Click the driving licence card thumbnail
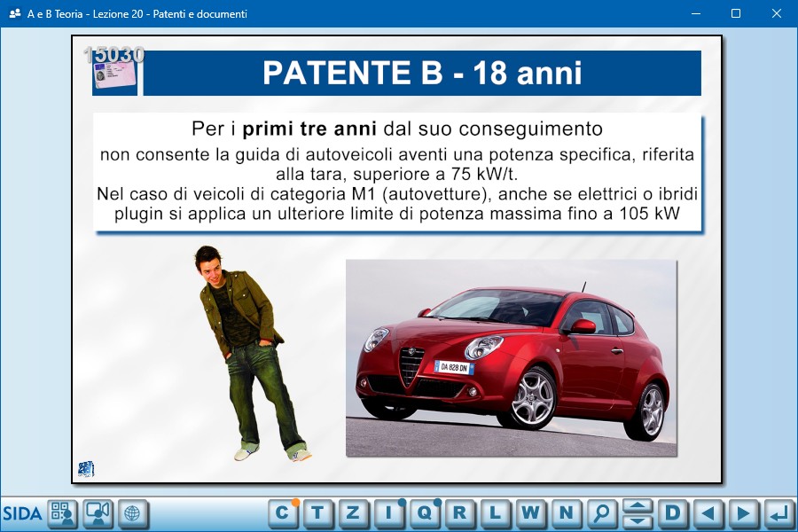The height and width of the screenshot is (532, 798). pos(113,74)
